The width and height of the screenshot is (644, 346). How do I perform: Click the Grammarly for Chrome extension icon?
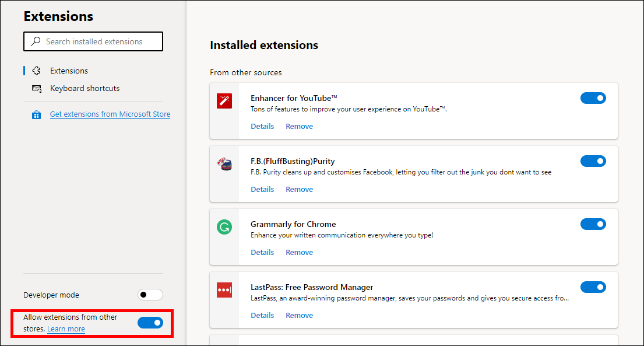[224, 227]
